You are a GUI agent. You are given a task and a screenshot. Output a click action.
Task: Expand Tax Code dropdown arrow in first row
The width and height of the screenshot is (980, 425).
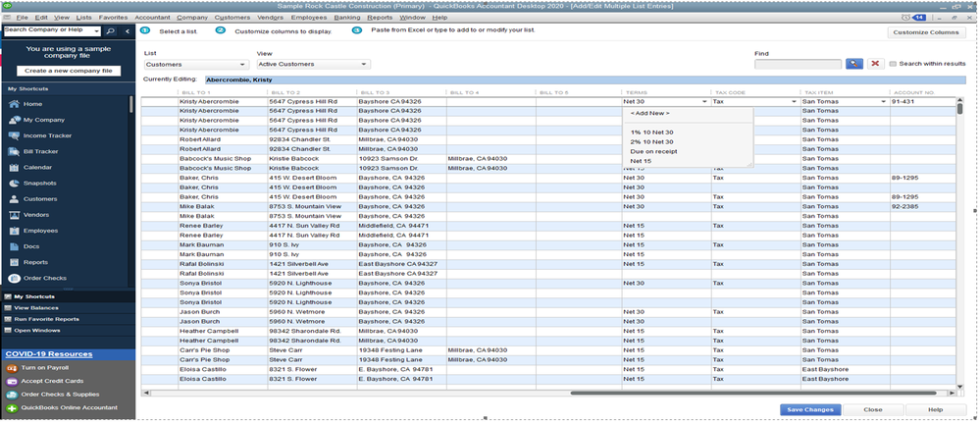tap(794, 101)
